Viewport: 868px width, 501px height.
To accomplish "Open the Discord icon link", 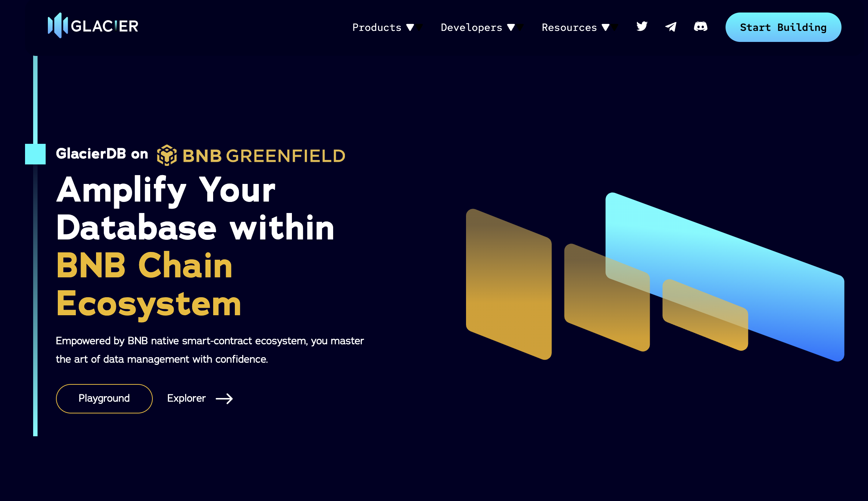I will coord(701,26).
